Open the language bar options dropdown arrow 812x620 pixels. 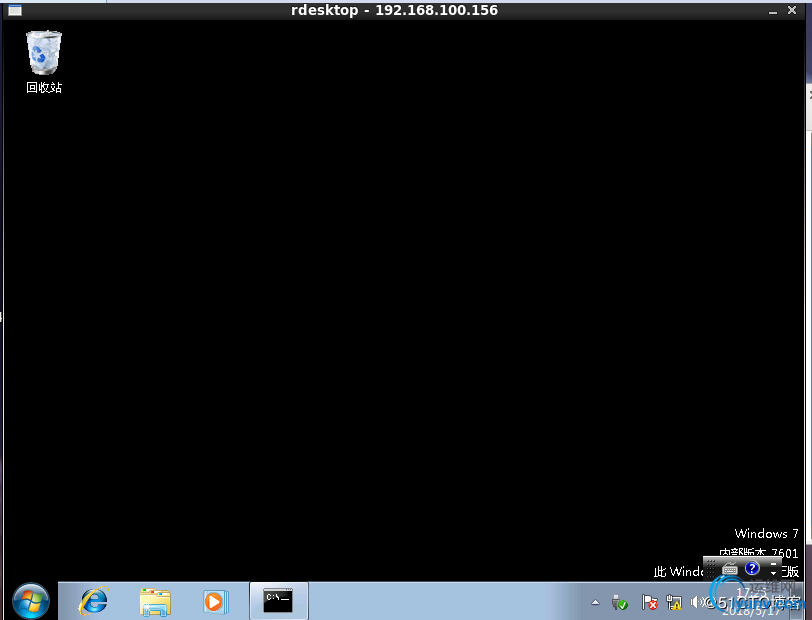click(x=774, y=573)
